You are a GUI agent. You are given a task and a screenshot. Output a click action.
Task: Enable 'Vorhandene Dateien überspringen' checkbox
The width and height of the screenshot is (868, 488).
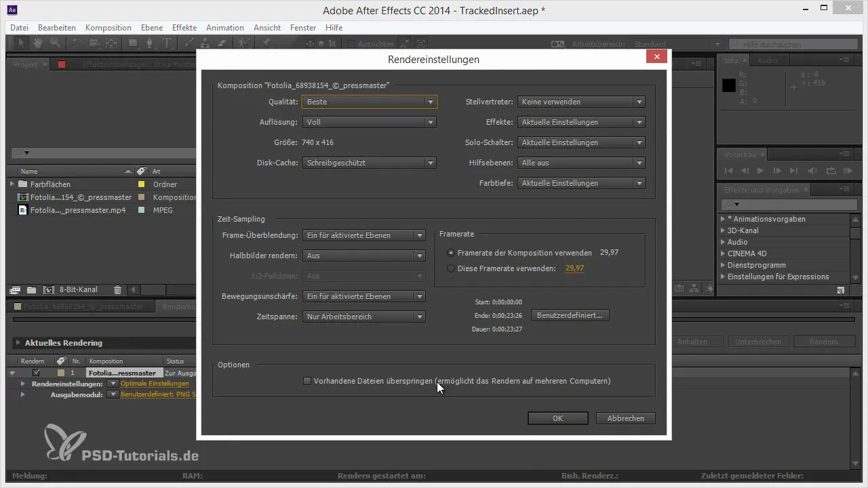click(307, 381)
